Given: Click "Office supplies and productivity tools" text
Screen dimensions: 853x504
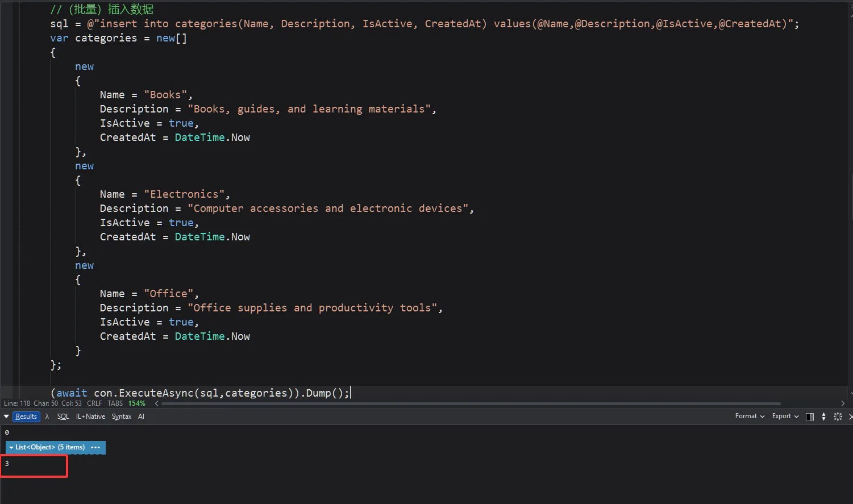Looking at the screenshot, I should [x=312, y=308].
